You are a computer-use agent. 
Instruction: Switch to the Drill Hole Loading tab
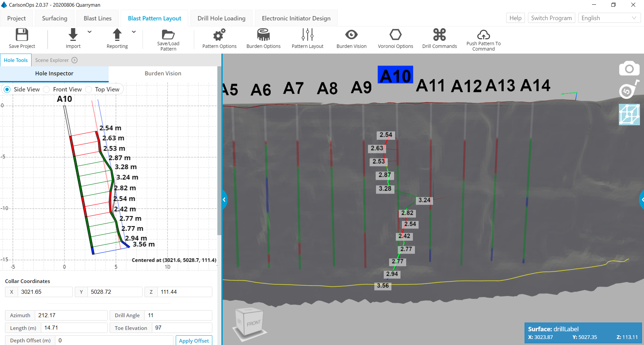221,18
